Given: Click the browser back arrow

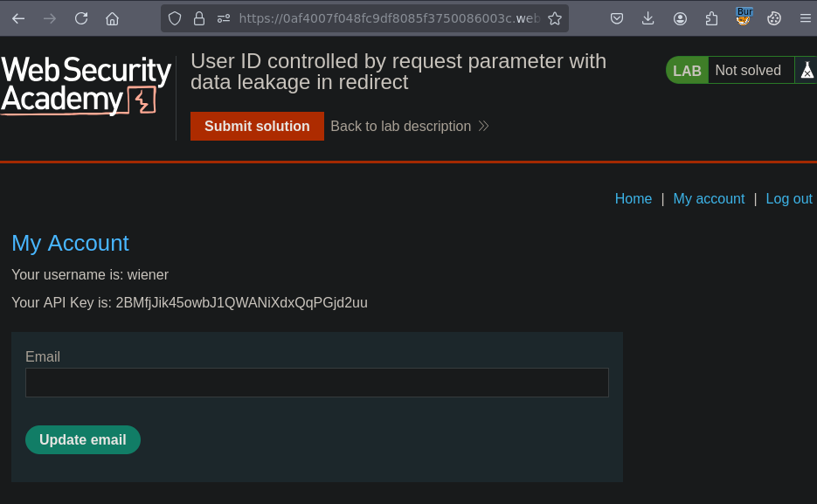Looking at the screenshot, I should pos(18,18).
